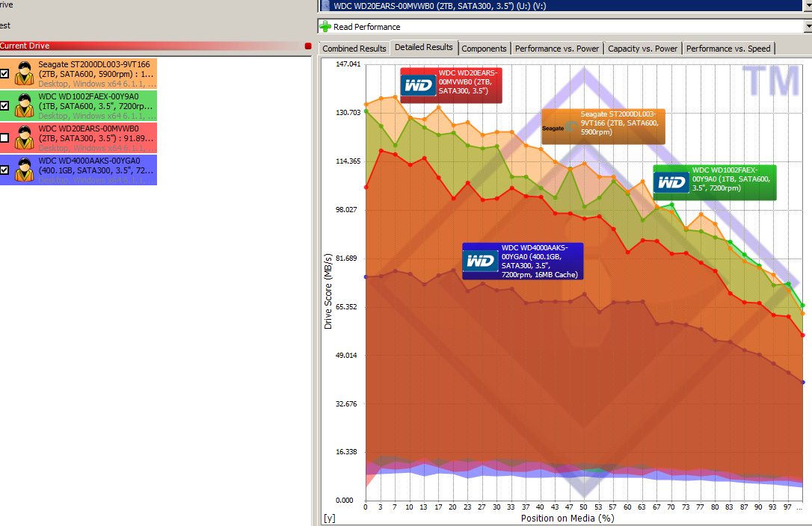
Task: Click the user avatar icon beside Seagate ST2000DL003
Action: point(24,73)
